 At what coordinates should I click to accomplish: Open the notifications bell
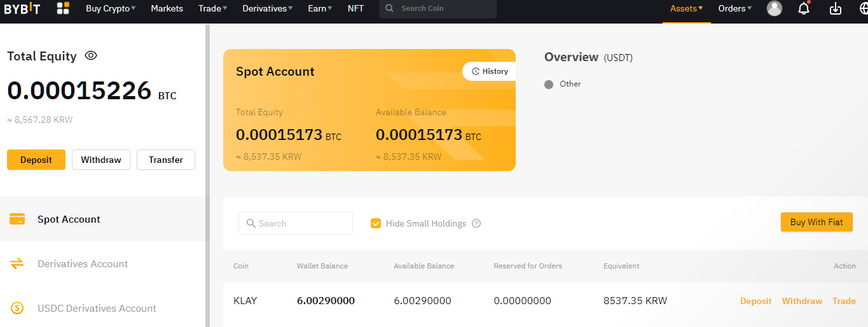pos(804,8)
